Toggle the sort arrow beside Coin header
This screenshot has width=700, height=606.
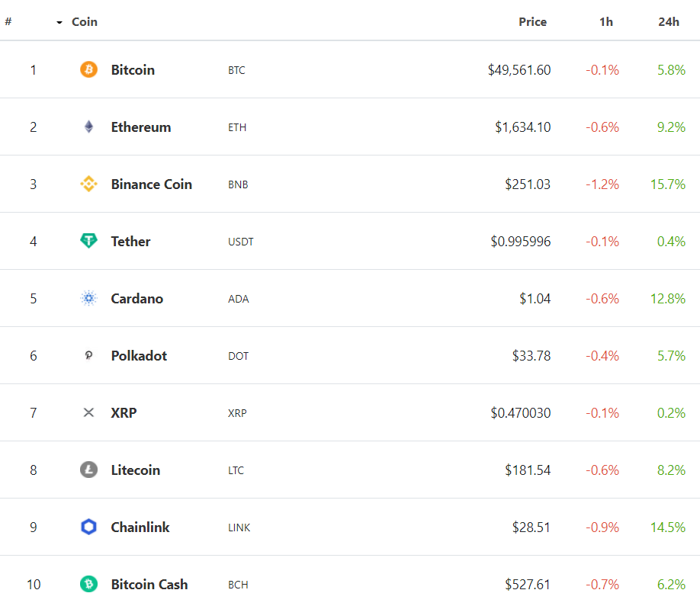click(x=59, y=22)
